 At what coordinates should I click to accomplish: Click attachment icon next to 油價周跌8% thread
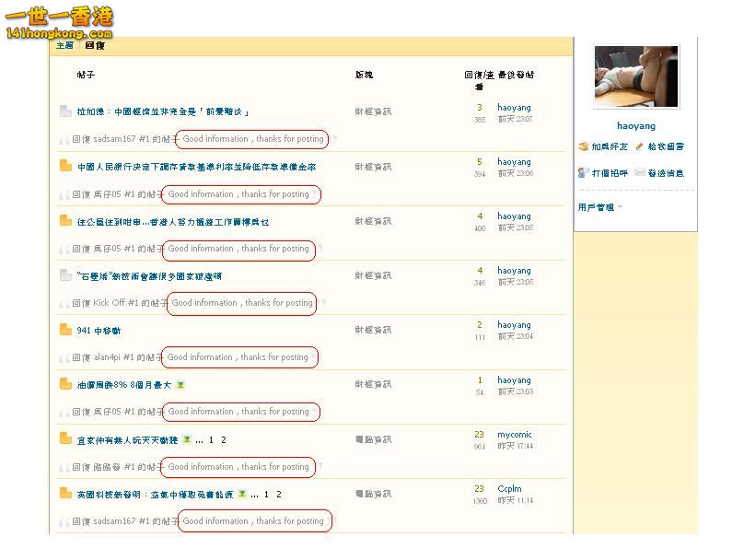(x=181, y=385)
